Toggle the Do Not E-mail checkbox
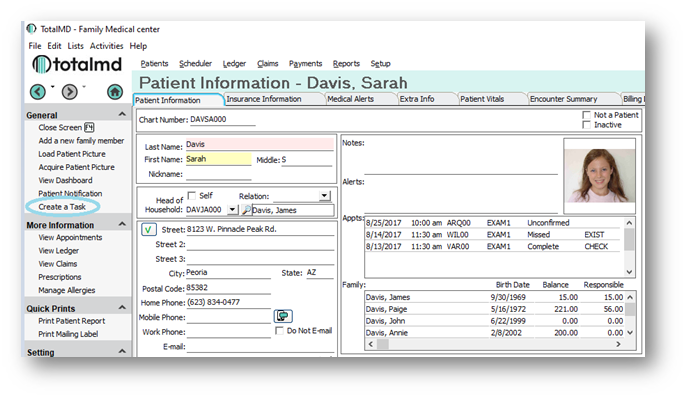687x399 pixels. (x=279, y=331)
